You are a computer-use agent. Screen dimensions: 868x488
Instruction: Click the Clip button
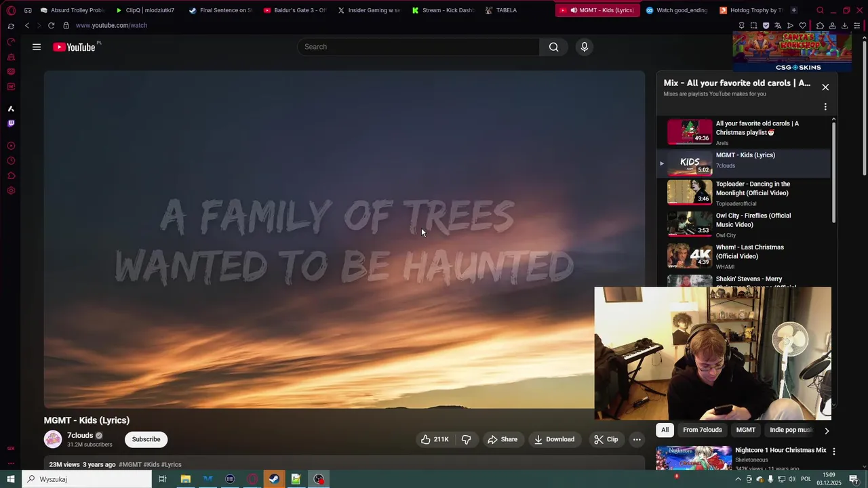(x=606, y=439)
